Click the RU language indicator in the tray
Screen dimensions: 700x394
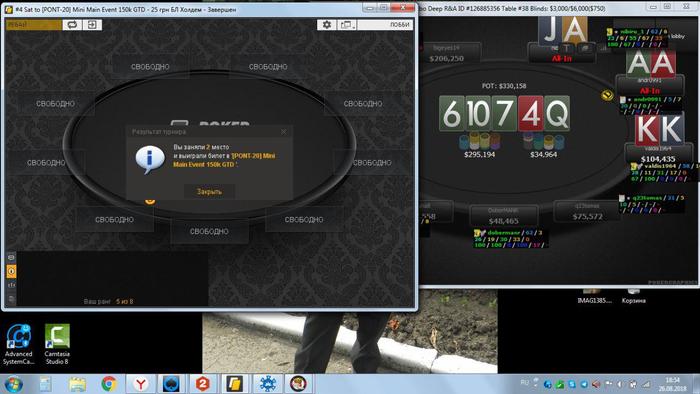pyautogui.click(x=525, y=383)
